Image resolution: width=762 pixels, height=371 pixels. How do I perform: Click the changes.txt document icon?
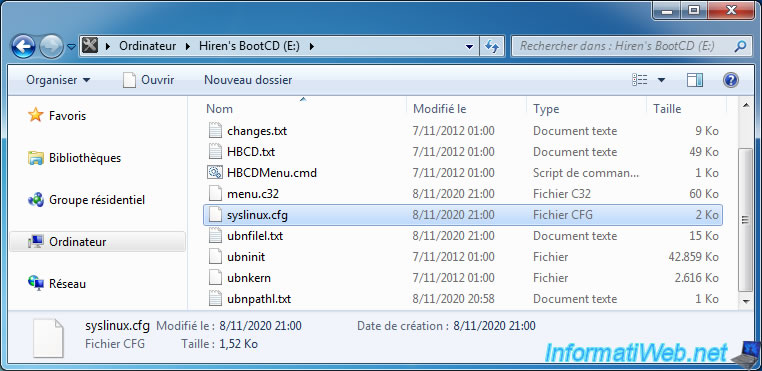tap(215, 131)
